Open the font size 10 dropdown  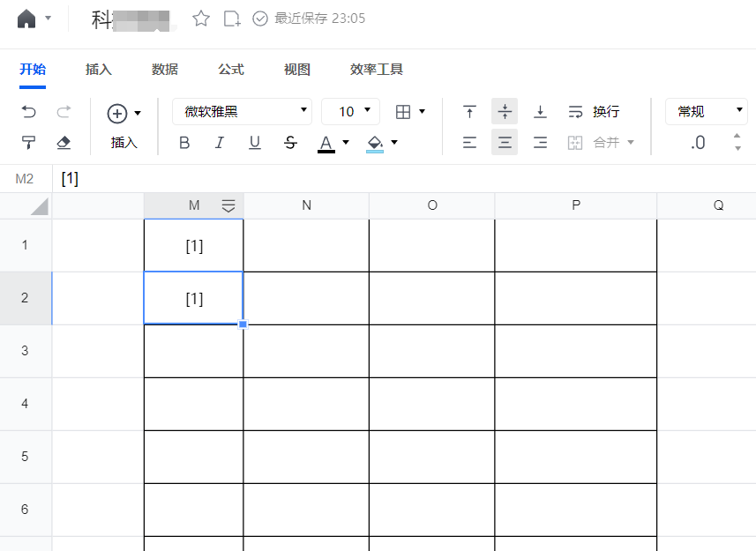pyautogui.click(x=351, y=111)
